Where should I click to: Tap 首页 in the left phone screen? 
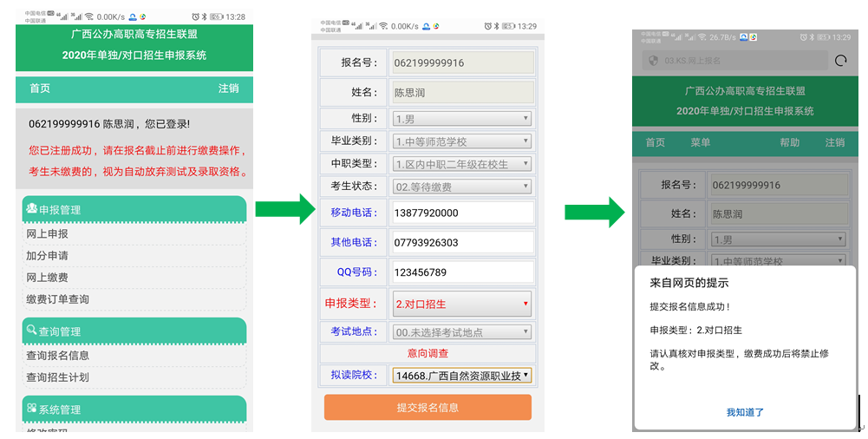[x=40, y=88]
